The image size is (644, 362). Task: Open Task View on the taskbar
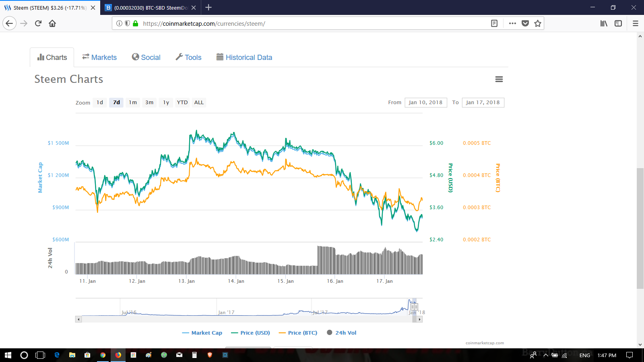40,355
